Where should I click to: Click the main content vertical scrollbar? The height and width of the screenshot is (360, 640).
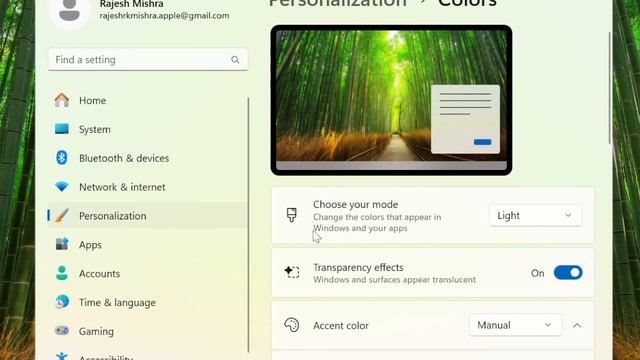[x=609, y=88]
